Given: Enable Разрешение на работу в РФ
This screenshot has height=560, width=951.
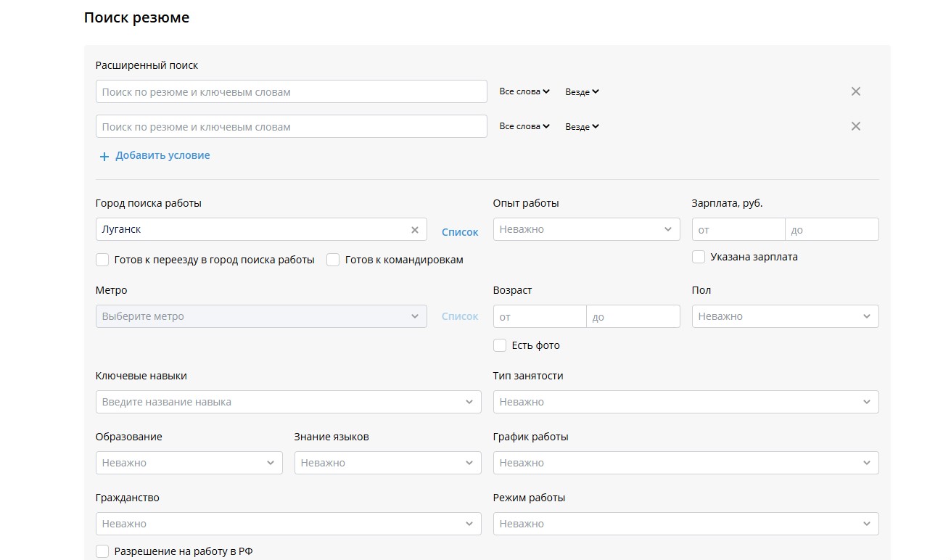Looking at the screenshot, I should (102, 551).
